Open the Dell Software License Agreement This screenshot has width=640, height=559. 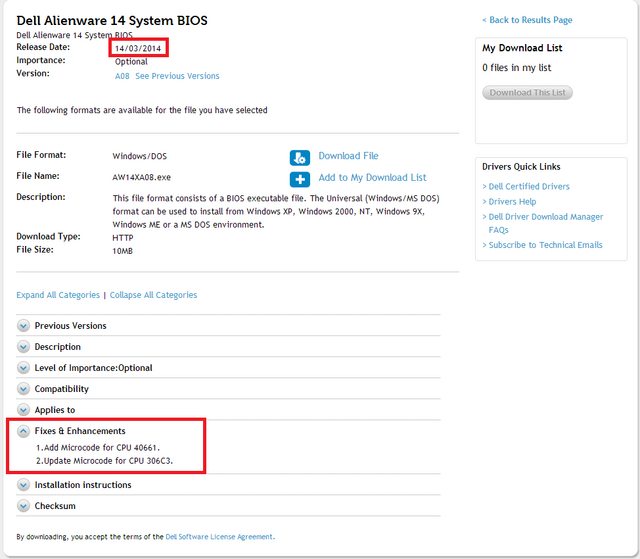click(x=219, y=537)
